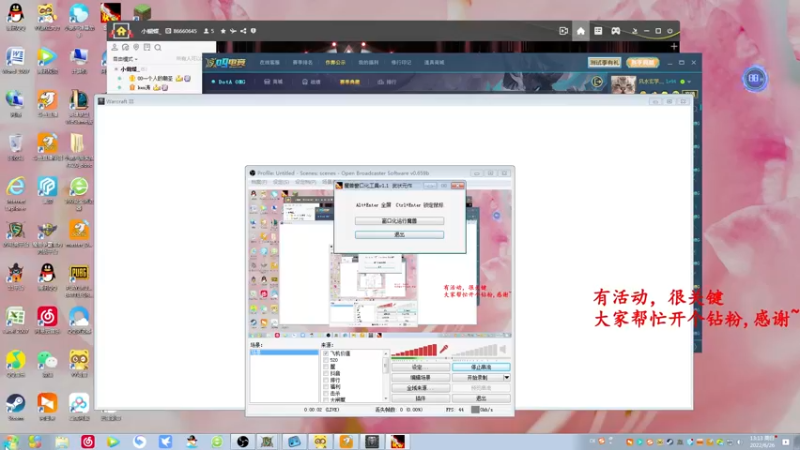Toggle the first checked source in OBS
The height and width of the screenshot is (450, 800).
(x=326, y=353)
